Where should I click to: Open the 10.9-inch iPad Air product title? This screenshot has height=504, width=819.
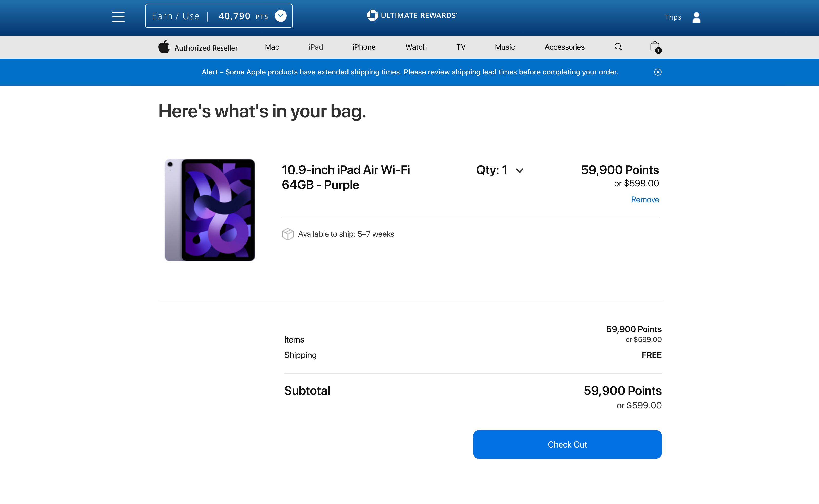pyautogui.click(x=346, y=177)
